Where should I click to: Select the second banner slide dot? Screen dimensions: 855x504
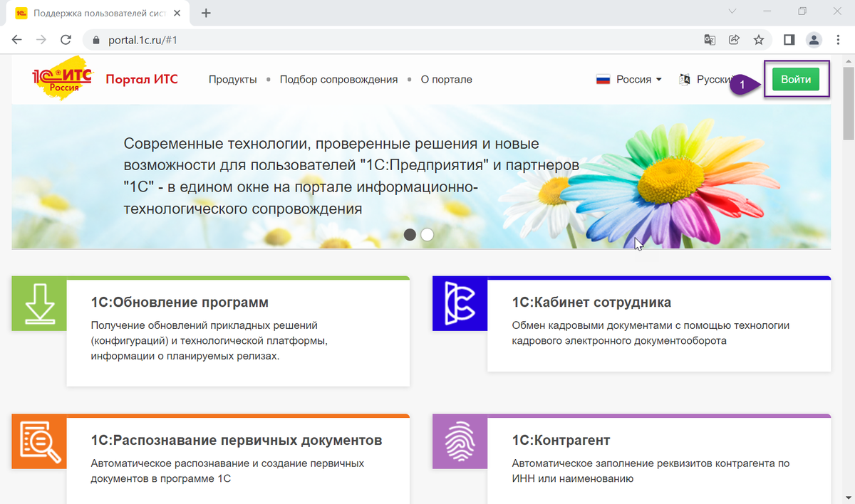click(x=427, y=234)
